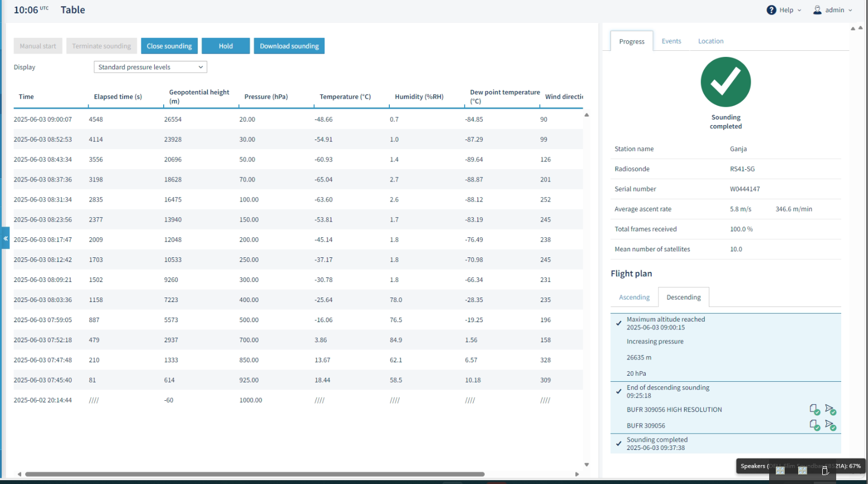Expand the admin dropdown chevron
The width and height of the screenshot is (868, 484).
[x=850, y=10]
